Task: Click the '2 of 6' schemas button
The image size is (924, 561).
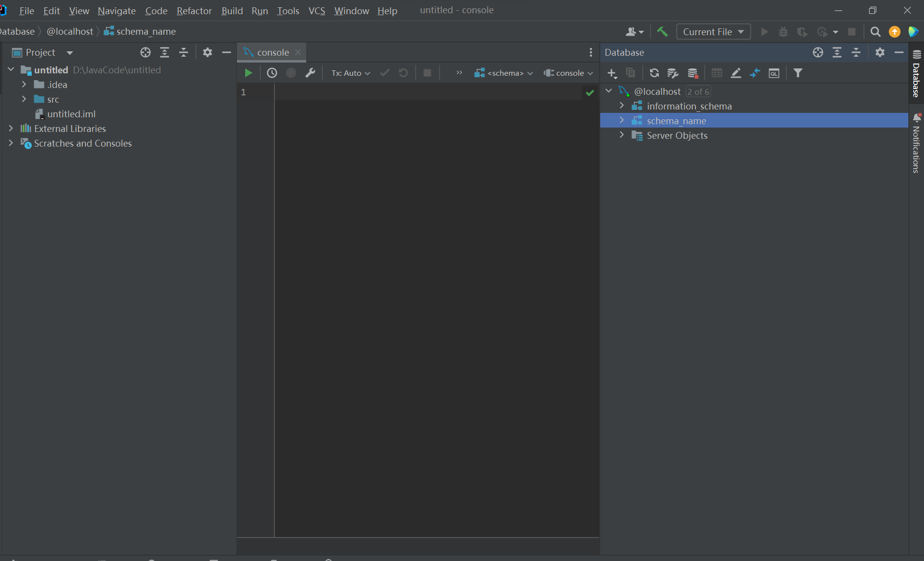Action: (x=698, y=91)
